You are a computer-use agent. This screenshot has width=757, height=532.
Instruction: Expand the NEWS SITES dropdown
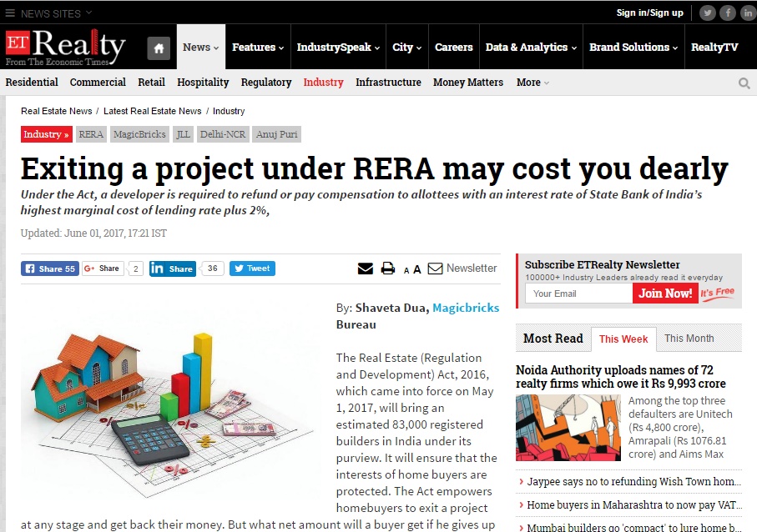56,13
